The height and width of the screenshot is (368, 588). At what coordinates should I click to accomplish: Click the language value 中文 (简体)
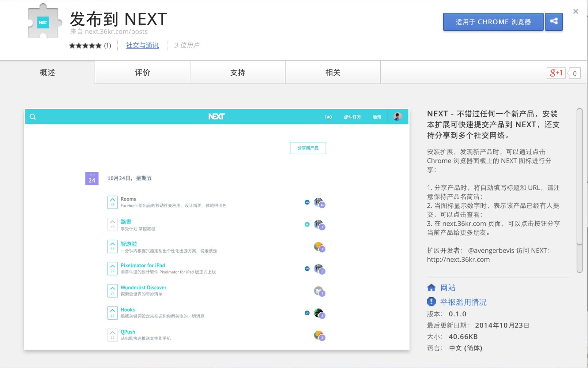(466, 348)
